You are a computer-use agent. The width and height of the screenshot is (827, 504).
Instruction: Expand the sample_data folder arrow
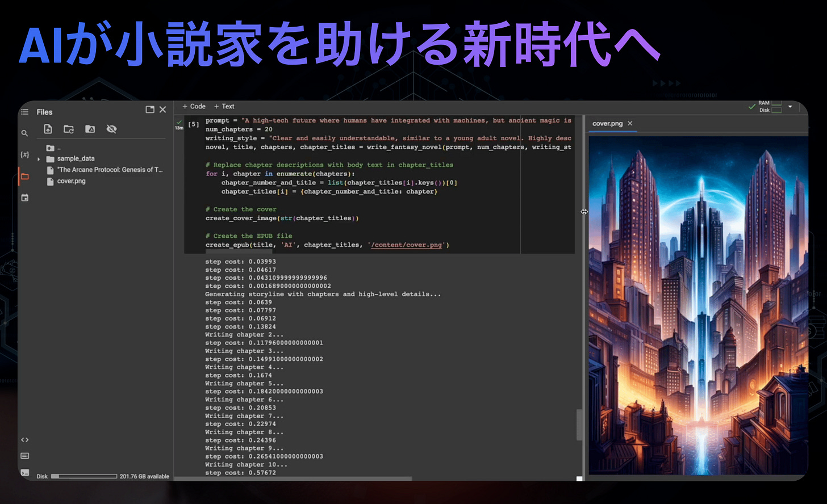tap(39, 159)
